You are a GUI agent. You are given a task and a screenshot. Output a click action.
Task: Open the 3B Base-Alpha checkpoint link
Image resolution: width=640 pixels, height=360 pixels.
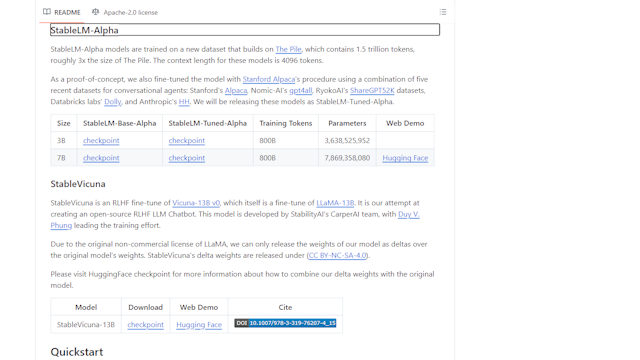pos(101,140)
